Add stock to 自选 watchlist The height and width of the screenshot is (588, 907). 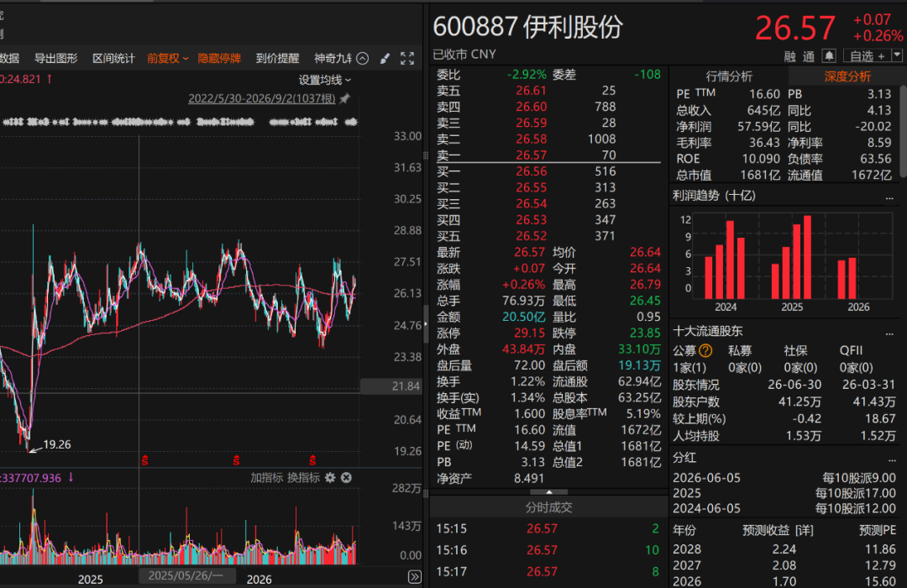pos(867,56)
